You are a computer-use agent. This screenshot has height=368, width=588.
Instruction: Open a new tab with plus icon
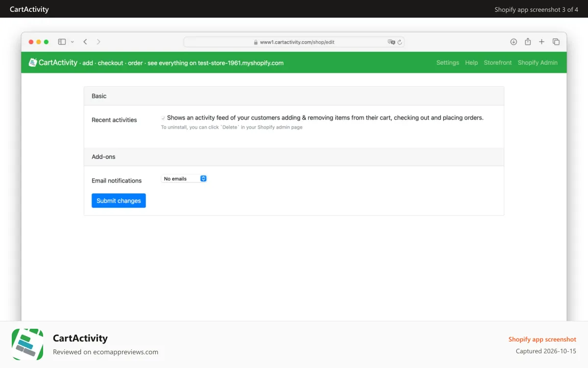[x=541, y=42]
